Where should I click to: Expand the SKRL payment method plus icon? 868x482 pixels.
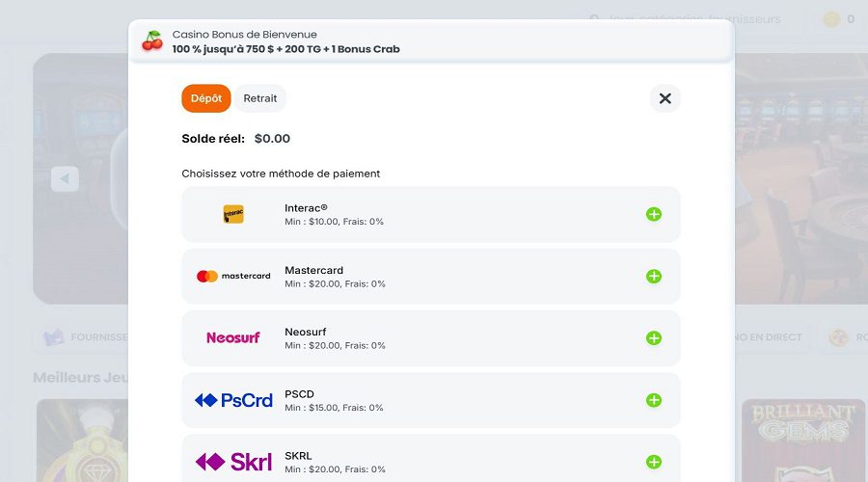[x=654, y=462]
